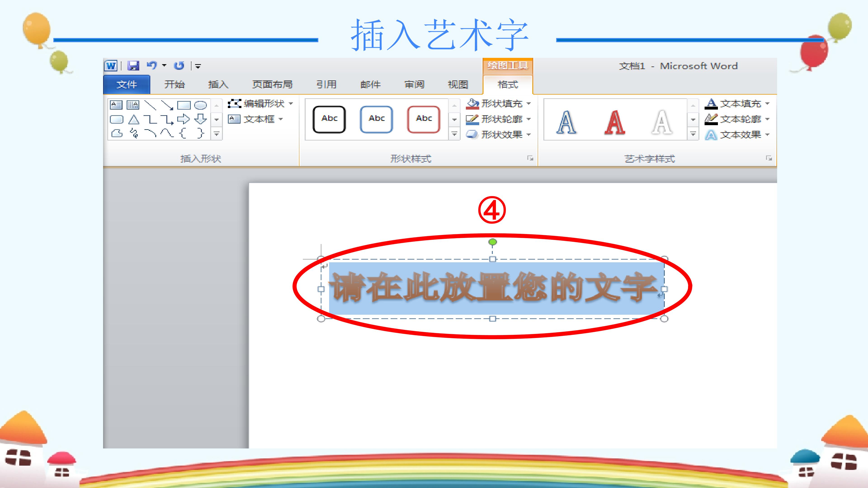The width and height of the screenshot is (868, 488).
Task: Click the 文本框 button
Action: click(256, 119)
